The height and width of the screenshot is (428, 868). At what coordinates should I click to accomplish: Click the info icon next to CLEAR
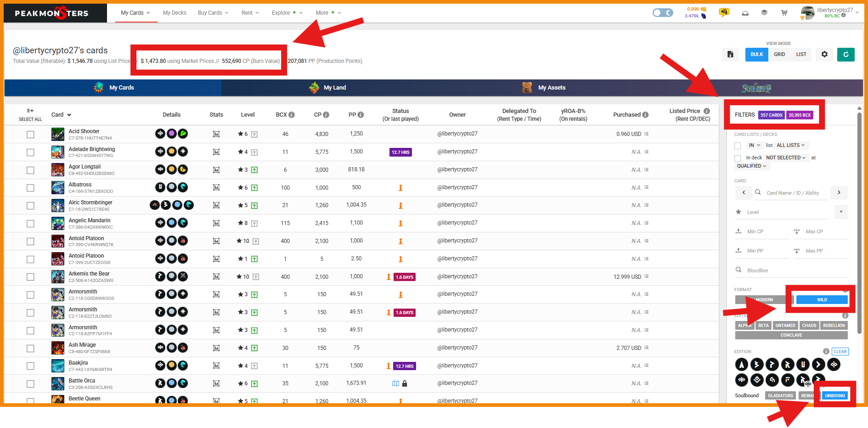[826, 351]
